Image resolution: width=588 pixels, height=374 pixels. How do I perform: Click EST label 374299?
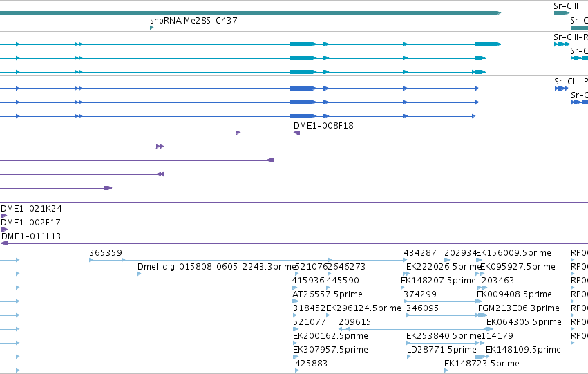pyautogui.click(x=420, y=294)
